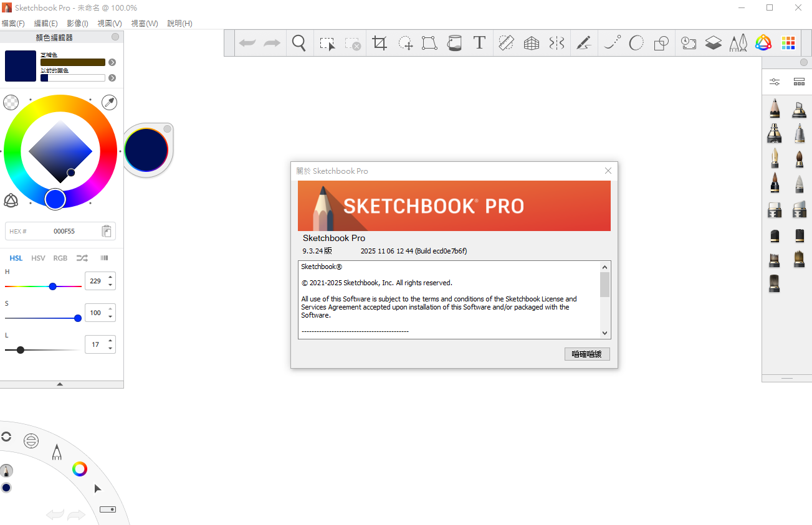
Task: Toggle the Symmetry tool
Action: (x=556, y=43)
